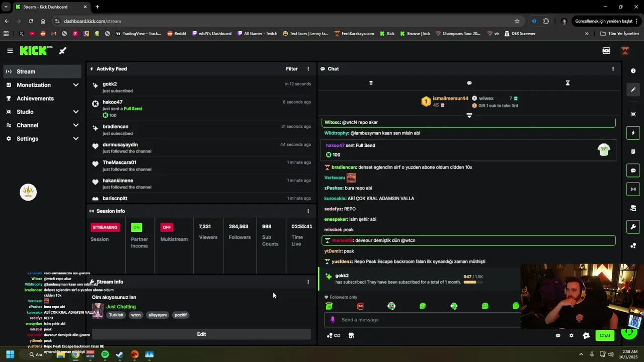Image resolution: width=644 pixels, height=362 pixels.
Task: Click the focus frame icon in right sidebar
Action: [x=633, y=114]
